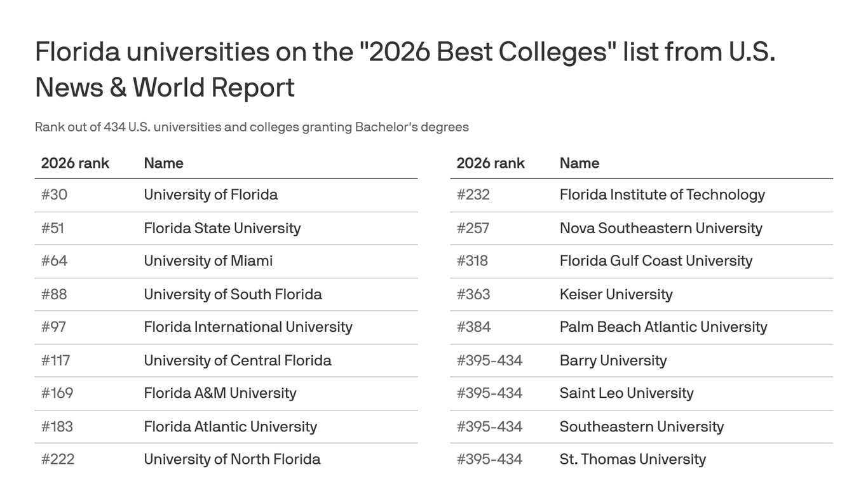
Task: Click the University of Miami entry
Action: (x=208, y=261)
